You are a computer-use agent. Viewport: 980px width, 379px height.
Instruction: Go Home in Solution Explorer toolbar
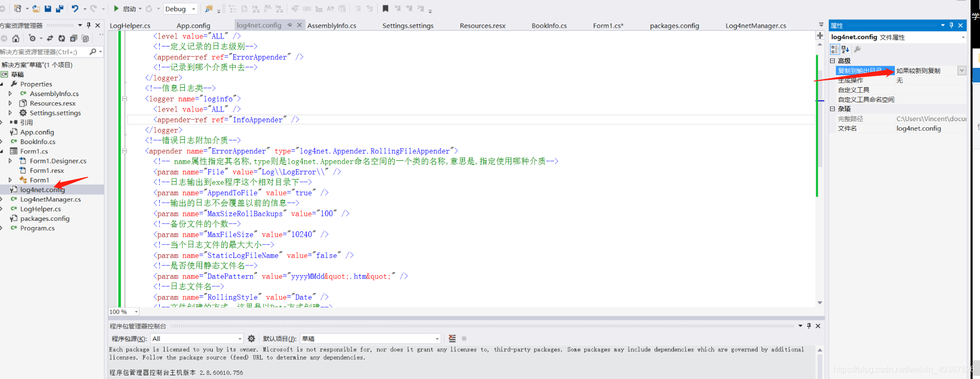[16, 38]
